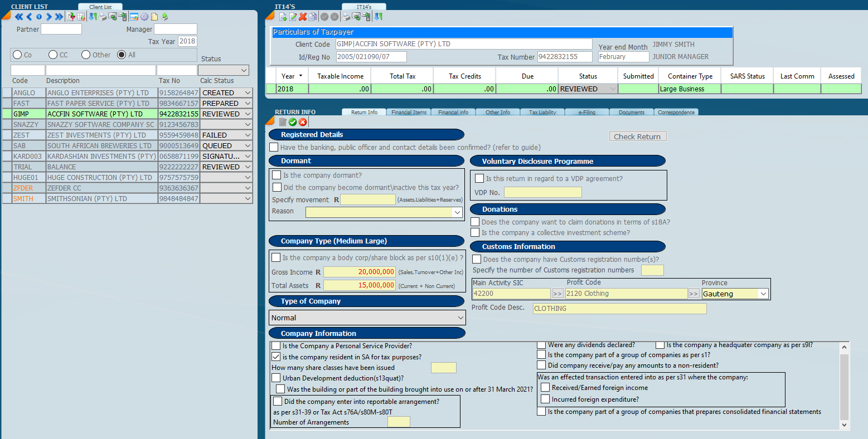Select the Co radio button filter
Image resolution: width=868 pixels, height=439 pixels.
tap(17, 55)
